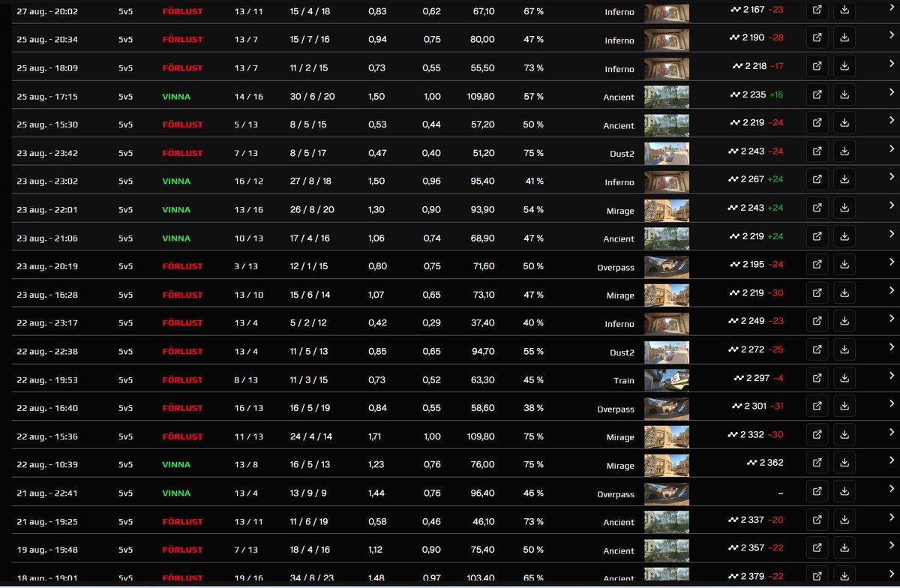Expand the 22 aug. 15:36 Mirage row chevron
The width and height of the screenshot is (900, 588).
892,432
